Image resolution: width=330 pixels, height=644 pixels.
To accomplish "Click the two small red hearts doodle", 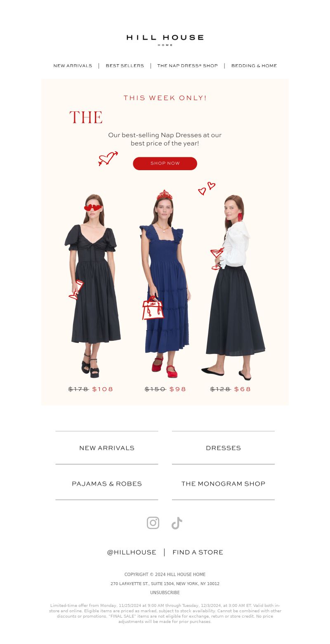I will point(207,188).
